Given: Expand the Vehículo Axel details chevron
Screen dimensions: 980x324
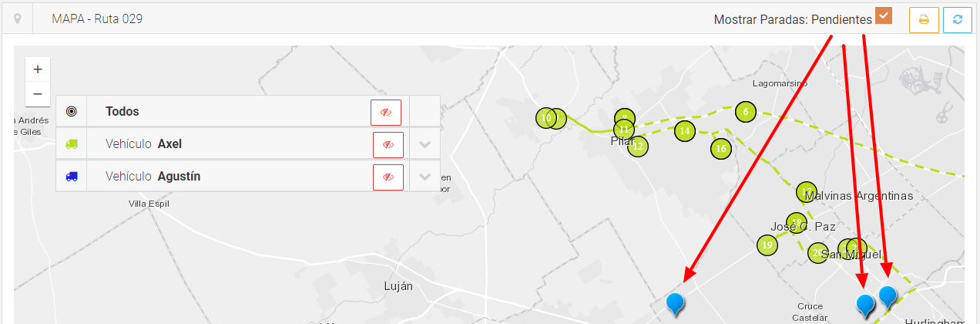Looking at the screenshot, I should [x=425, y=144].
